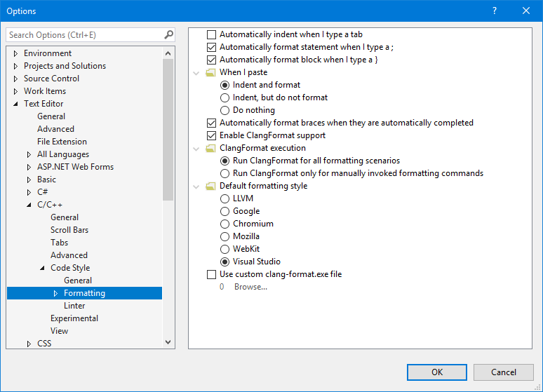
Task: Open the Scroll Bars options page
Action: 69,230
